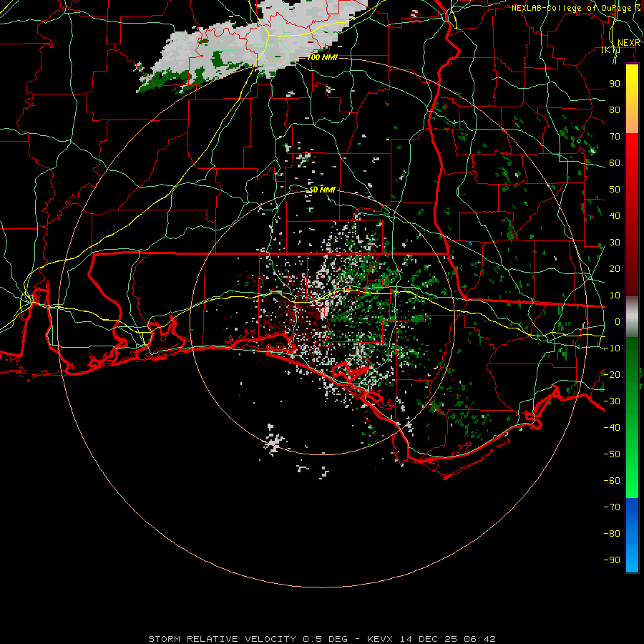This screenshot has height=644, width=644.
Task: Click the '100 NMI' range ring label
Action: pos(322,57)
